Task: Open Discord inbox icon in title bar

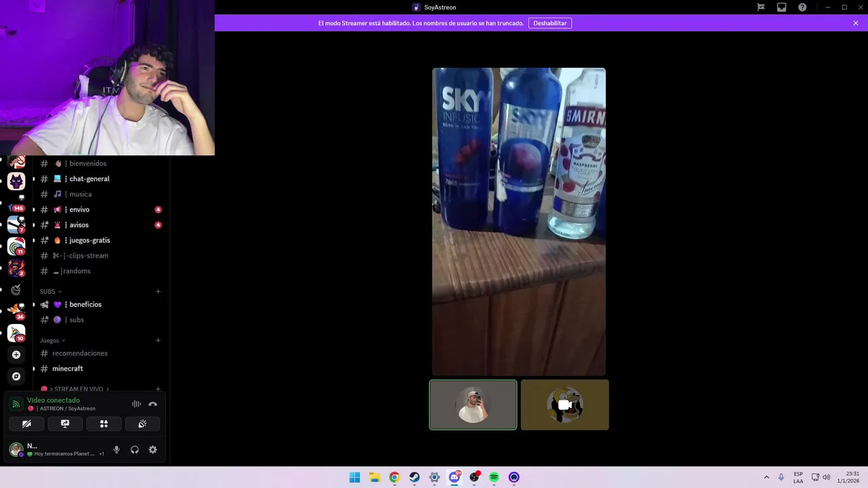Action: 782,7
